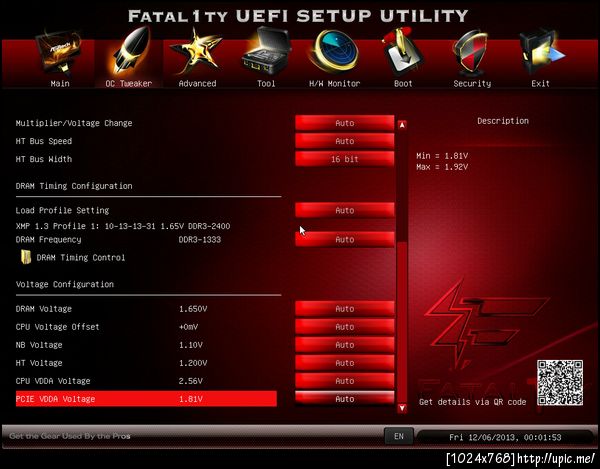The width and height of the screenshot is (600, 469).
Task: Open the toolbox icon for Tool
Action: pos(266,52)
